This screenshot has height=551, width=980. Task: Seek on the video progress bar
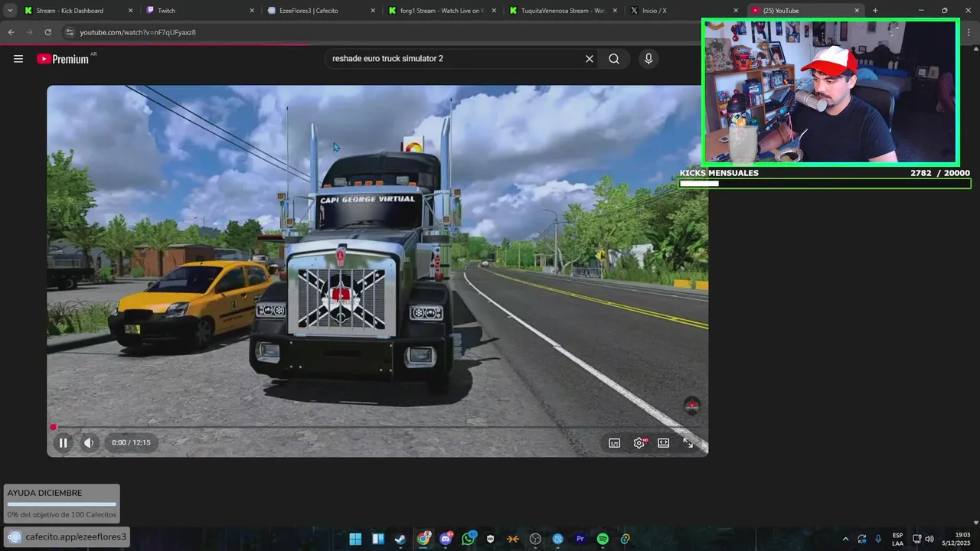[x=377, y=427]
